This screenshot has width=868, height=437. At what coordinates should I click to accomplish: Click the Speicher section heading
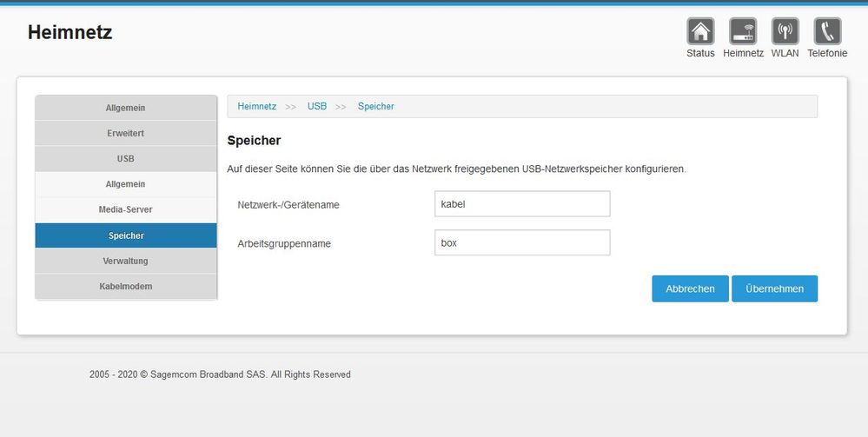pyautogui.click(x=254, y=141)
